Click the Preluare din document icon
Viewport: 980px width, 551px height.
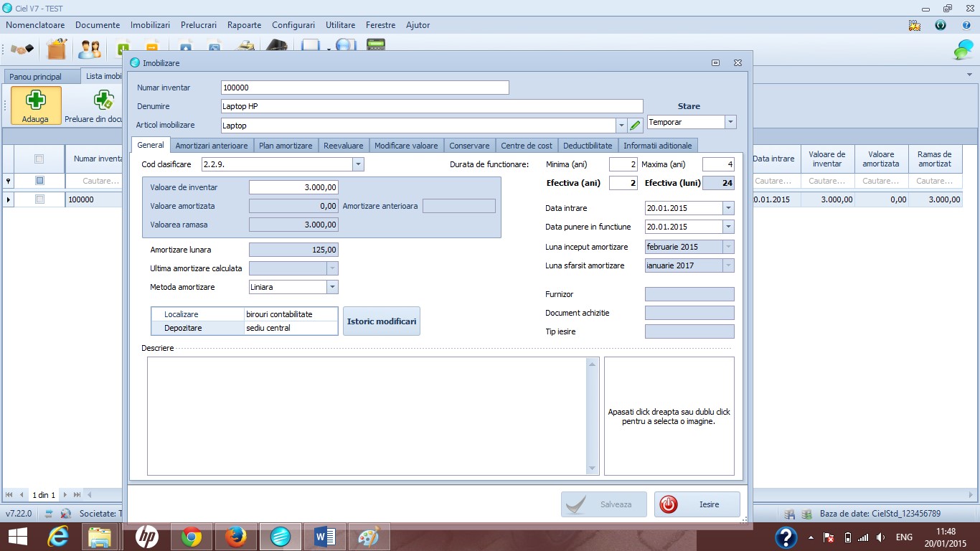click(104, 100)
